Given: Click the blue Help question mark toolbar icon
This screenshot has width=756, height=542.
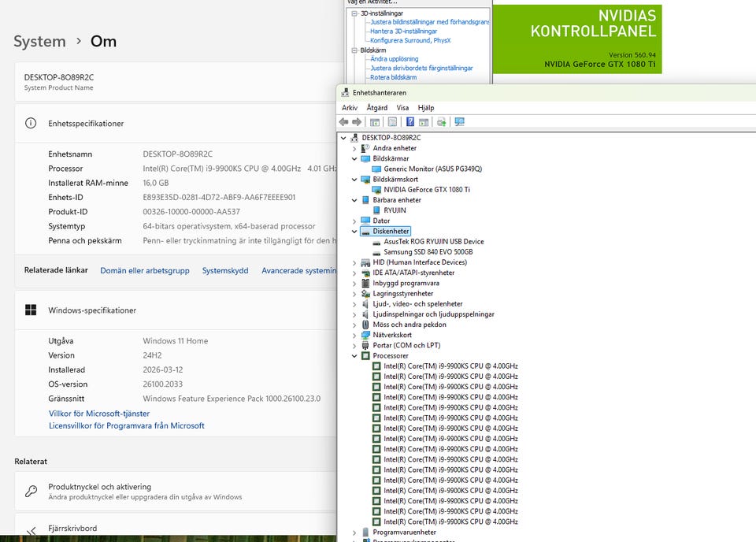Looking at the screenshot, I should [x=409, y=122].
